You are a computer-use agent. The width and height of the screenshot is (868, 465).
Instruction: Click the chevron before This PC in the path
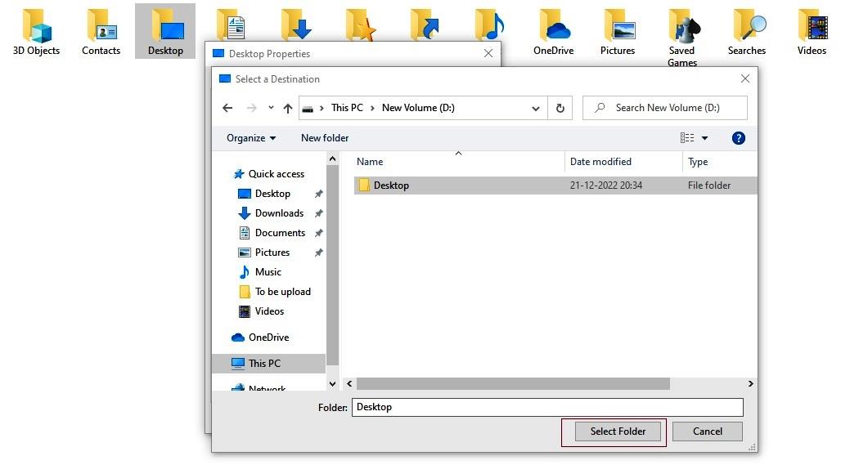(x=322, y=108)
